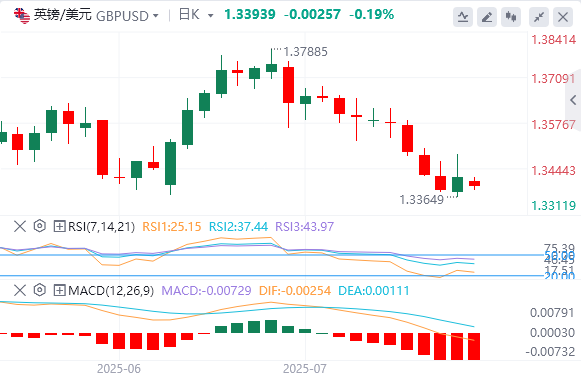Screen dimensions: 581x379
Task: Click the RSI1:25.15 value
Action: pyautogui.click(x=172, y=226)
